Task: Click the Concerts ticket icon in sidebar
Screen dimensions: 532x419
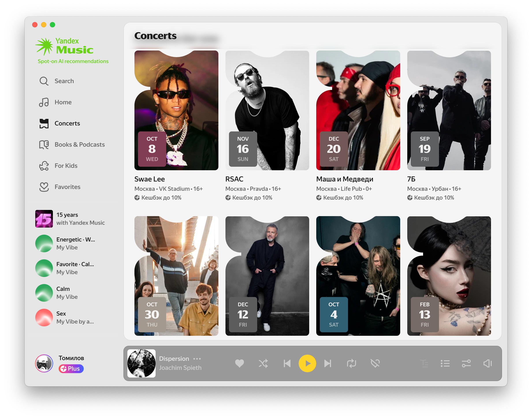Action: point(44,123)
